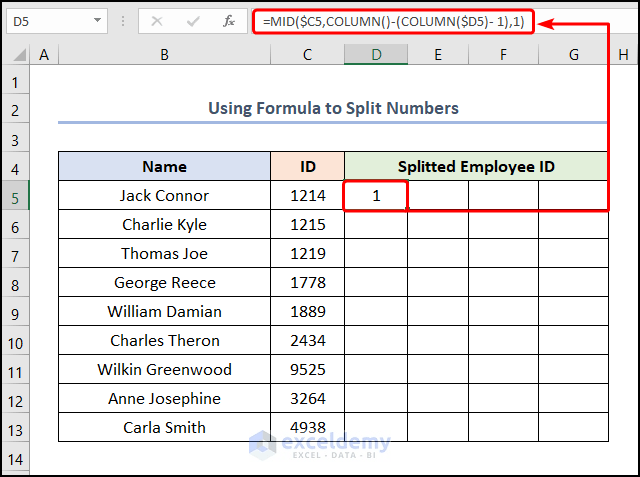
Task: Select the ID cell 1778
Action: (307, 282)
